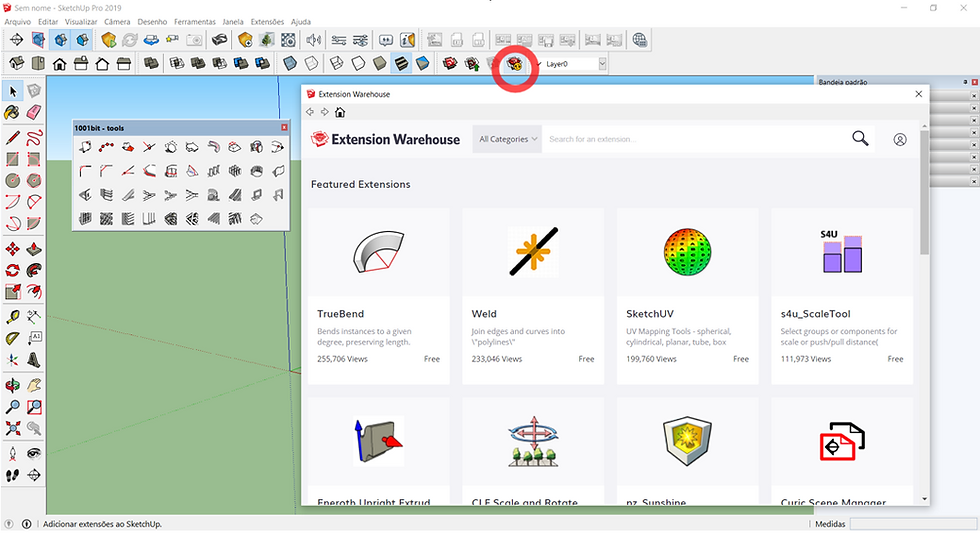Select the Push/Pull tool
Viewport: 980px width, 533px height.
(x=34, y=249)
